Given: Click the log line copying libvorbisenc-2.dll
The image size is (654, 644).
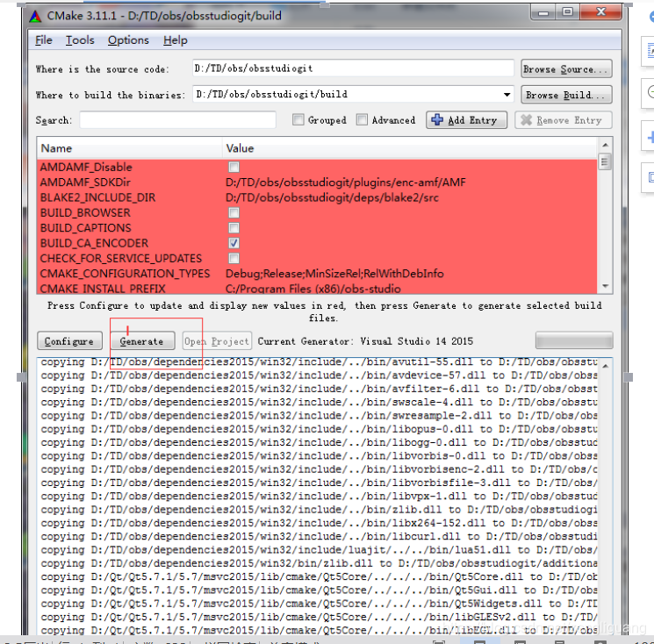Looking at the screenshot, I should tap(319, 469).
